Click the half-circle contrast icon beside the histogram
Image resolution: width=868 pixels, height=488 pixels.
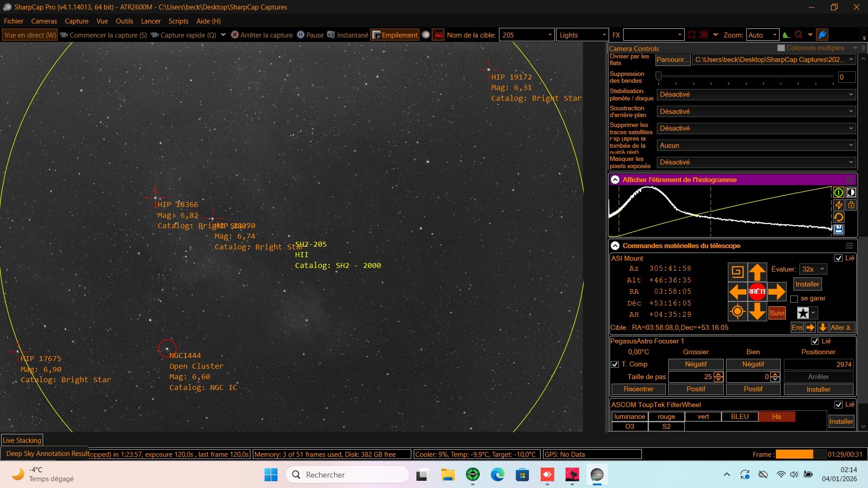pyautogui.click(x=851, y=192)
